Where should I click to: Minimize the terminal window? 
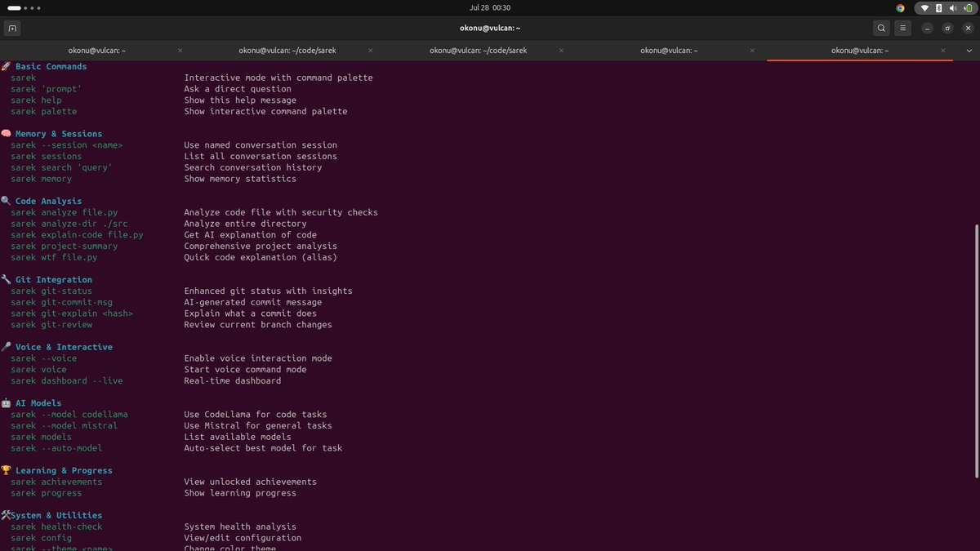click(x=927, y=28)
